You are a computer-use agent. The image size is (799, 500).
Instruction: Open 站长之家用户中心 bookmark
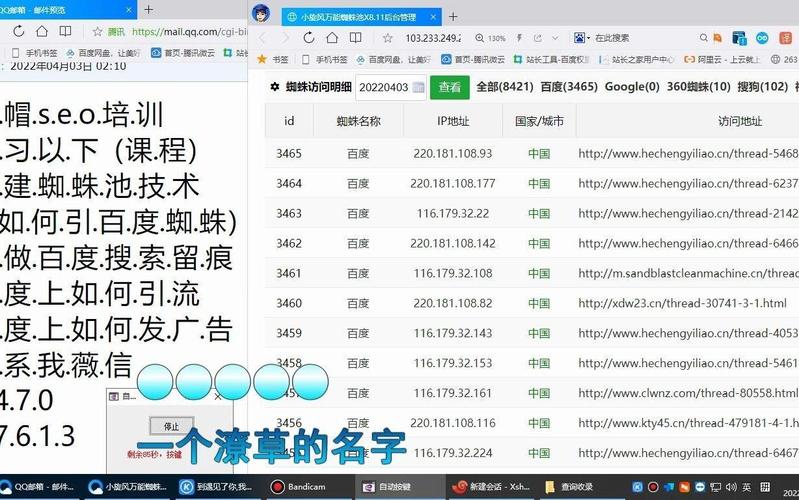point(636,60)
